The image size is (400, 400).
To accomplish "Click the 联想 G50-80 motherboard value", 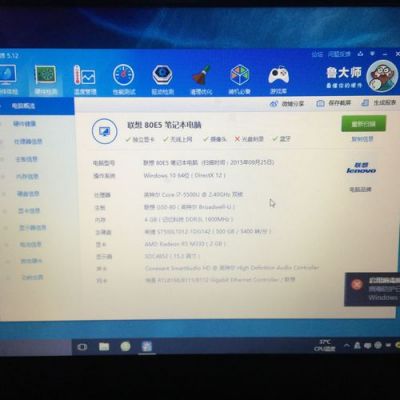I will 189,207.
